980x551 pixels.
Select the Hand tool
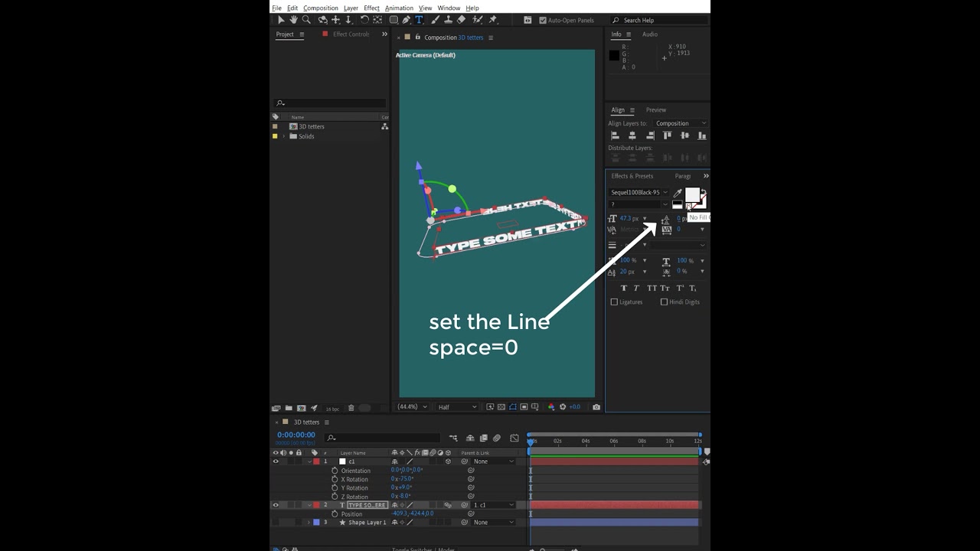click(x=293, y=20)
